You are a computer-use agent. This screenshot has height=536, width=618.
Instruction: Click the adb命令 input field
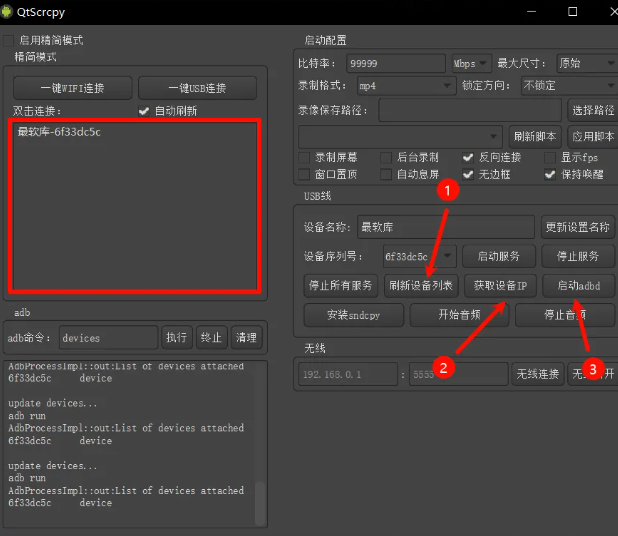click(107, 338)
